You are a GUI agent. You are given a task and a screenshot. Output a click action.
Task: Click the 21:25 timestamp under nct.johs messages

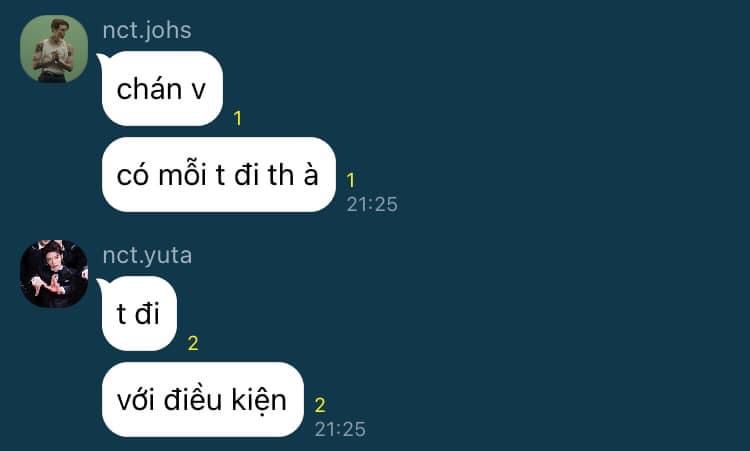[x=372, y=204]
